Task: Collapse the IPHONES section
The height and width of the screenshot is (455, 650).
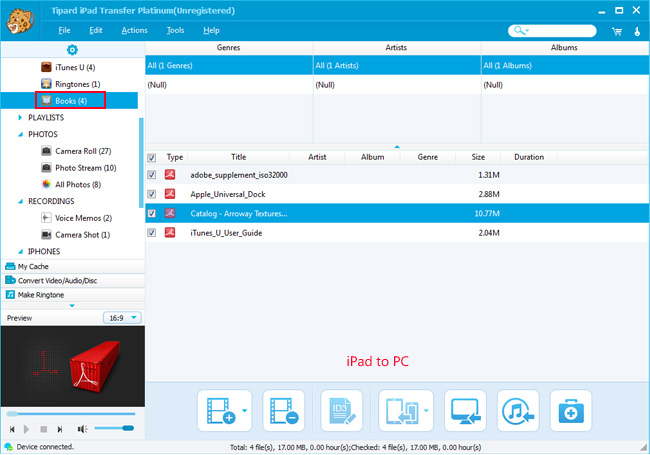Action: pyautogui.click(x=20, y=252)
